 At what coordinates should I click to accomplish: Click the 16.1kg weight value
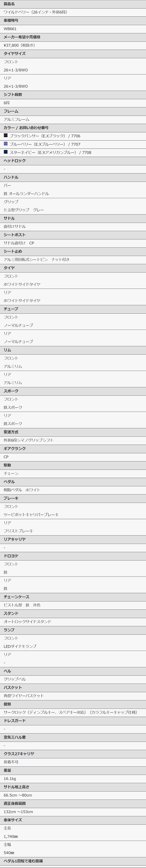[10, 778]
